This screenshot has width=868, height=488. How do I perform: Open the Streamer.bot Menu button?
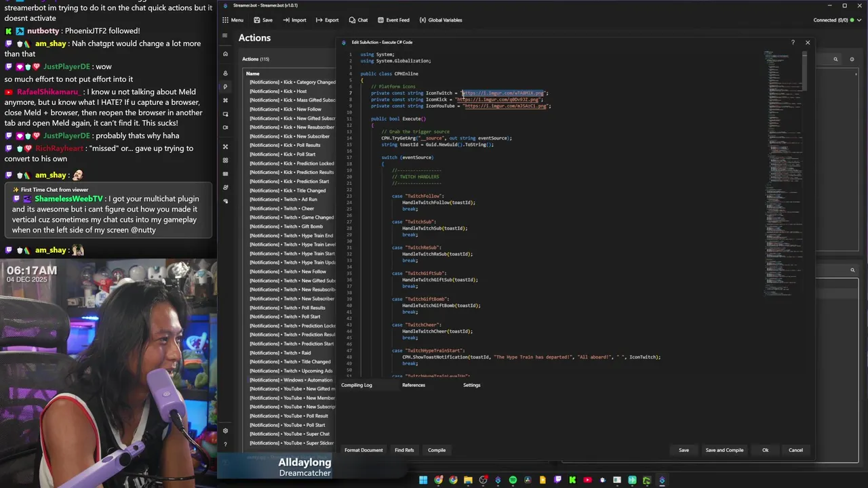tap(233, 20)
